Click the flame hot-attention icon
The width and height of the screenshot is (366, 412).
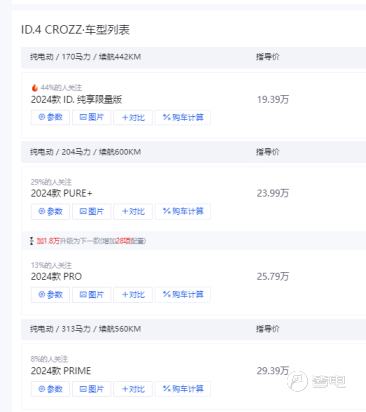pyautogui.click(x=35, y=88)
